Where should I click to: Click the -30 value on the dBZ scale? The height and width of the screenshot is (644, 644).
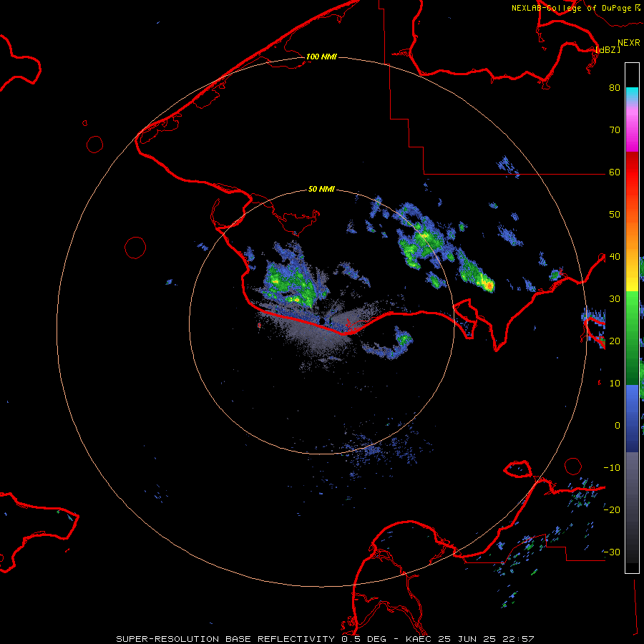point(612,552)
